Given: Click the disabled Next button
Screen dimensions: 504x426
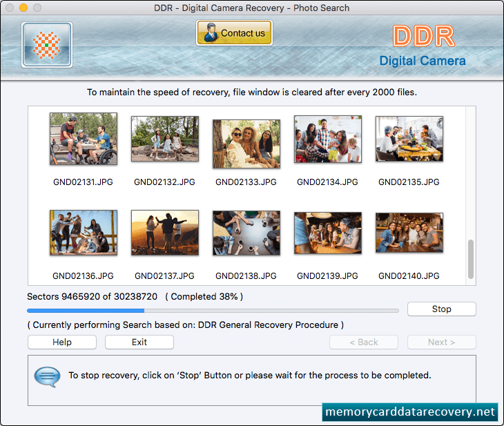Looking at the screenshot, I should (x=441, y=342).
